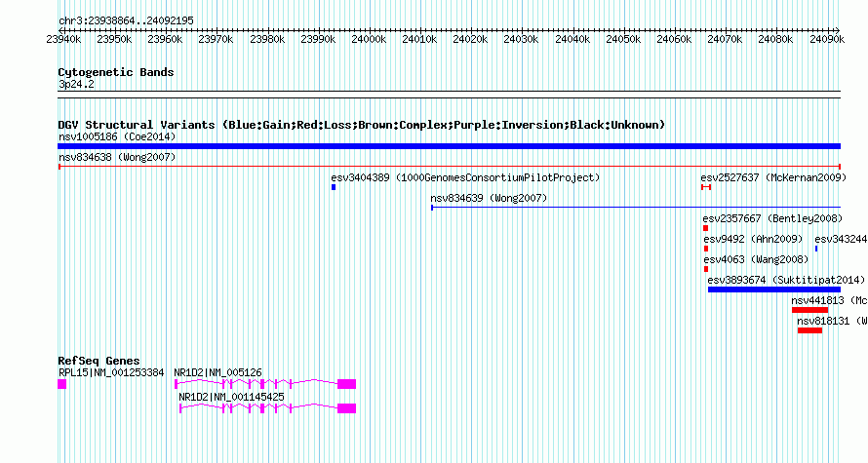The height and width of the screenshot is (463, 868).
Task: Click the 24010k ruler tick label
Action: click(x=419, y=39)
